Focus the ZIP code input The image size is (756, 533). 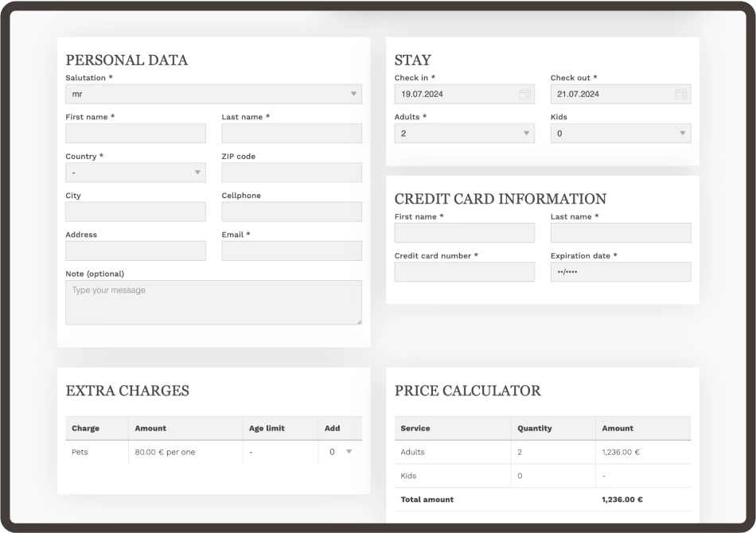click(292, 173)
